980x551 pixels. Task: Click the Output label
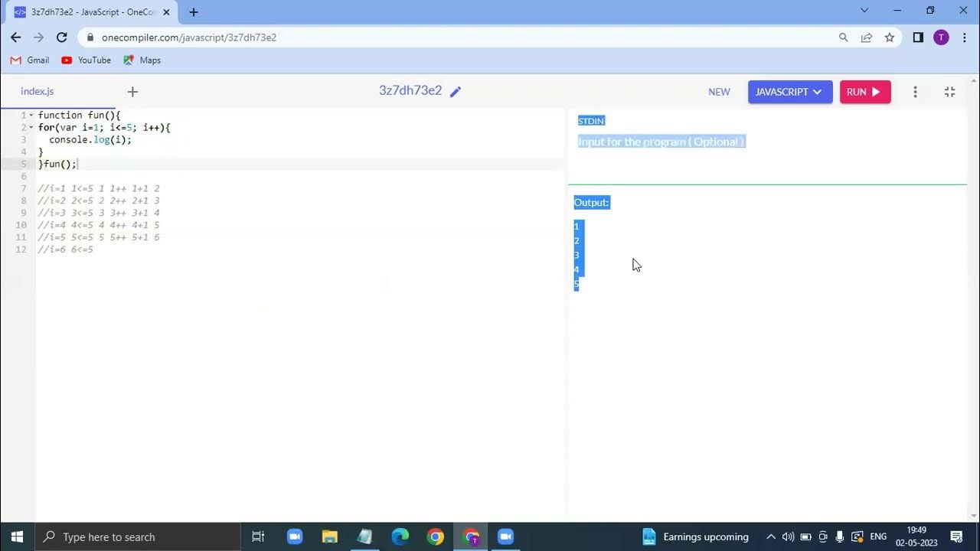click(x=592, y=202)
